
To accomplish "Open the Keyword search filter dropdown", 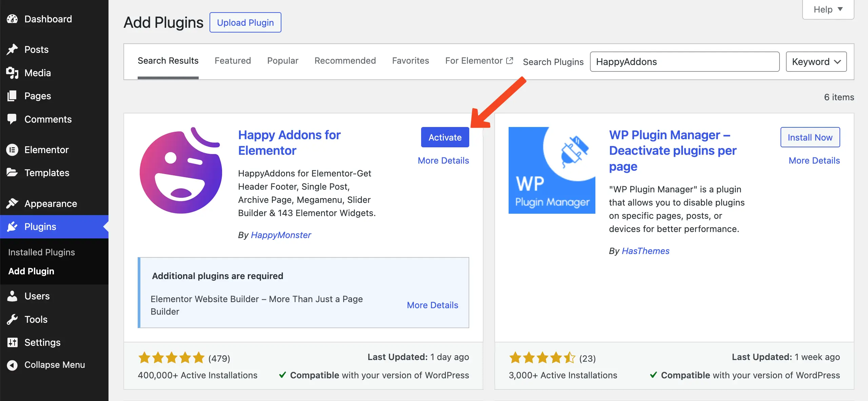I will click(x=816, y=61).
